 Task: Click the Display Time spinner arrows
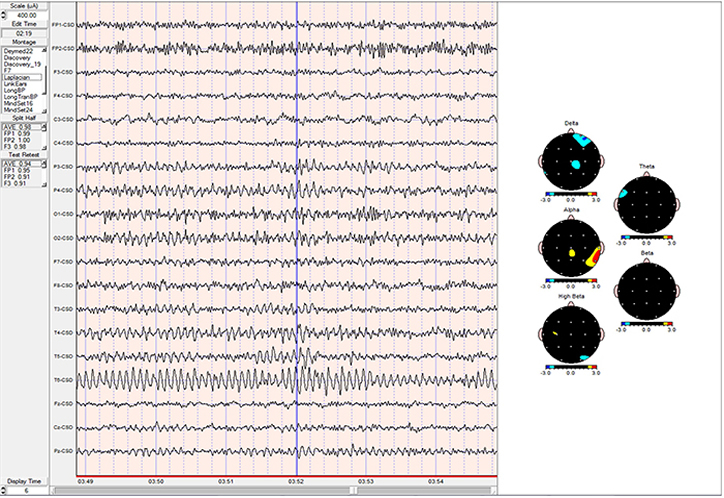click(x=4, y=490)
